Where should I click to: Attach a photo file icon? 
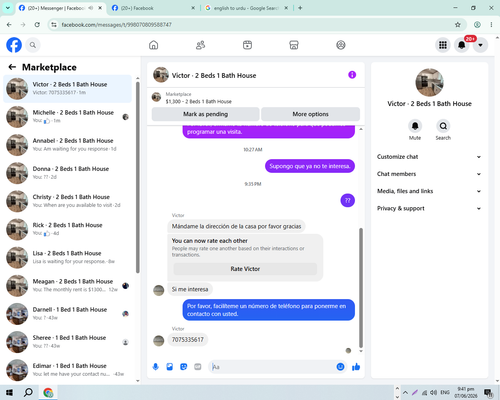(x=170, y=367)
